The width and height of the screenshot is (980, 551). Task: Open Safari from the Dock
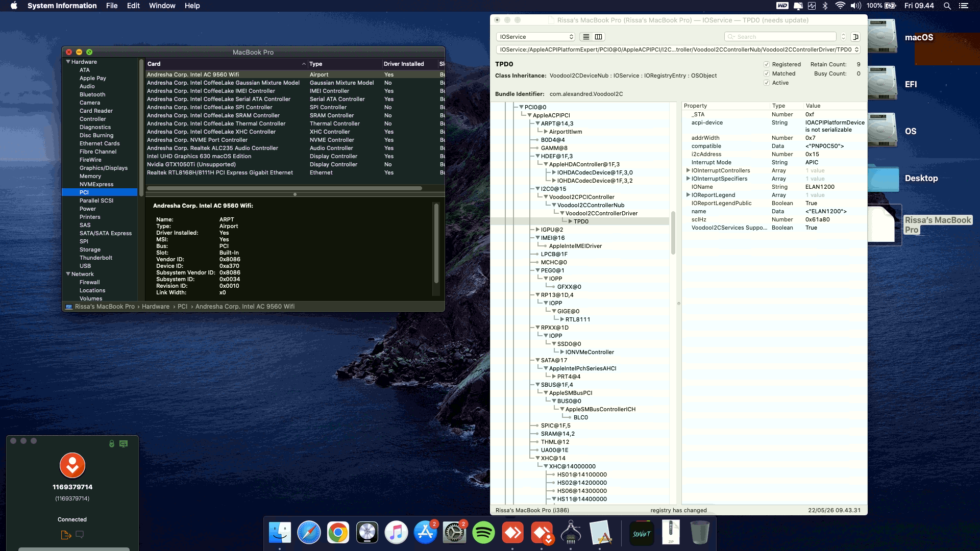tap(309, 533)
